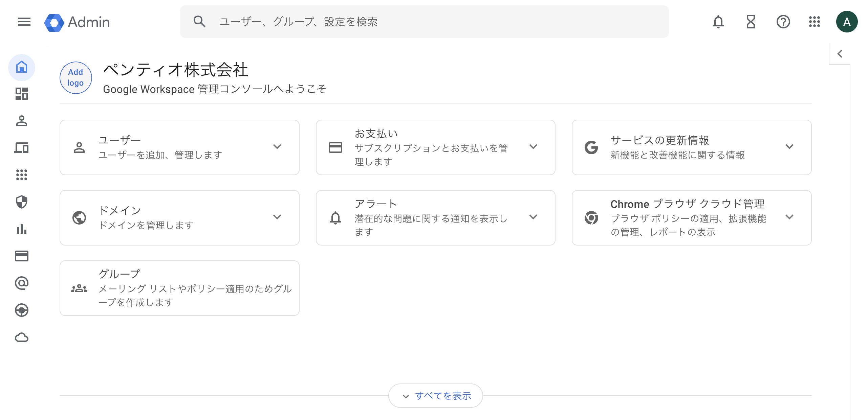Open the main hamburger menu
The height and width of the screenshot is (420, 868).
tap(24, 22)
